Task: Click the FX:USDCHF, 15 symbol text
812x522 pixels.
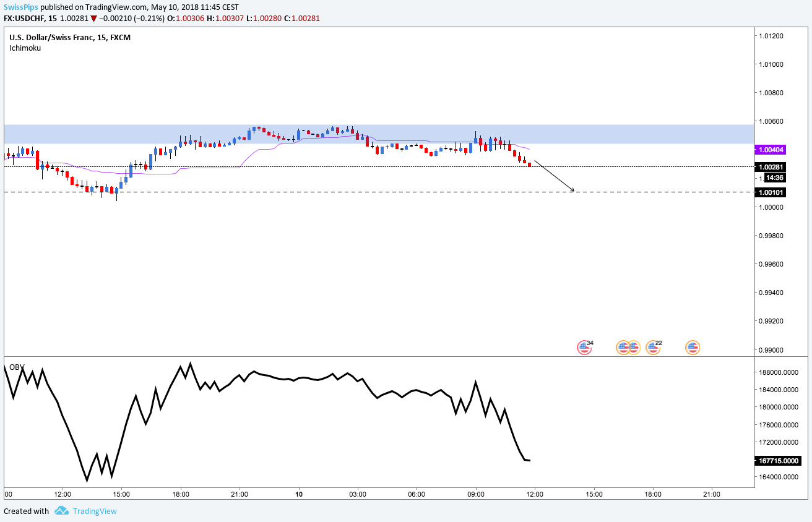Action: coord(30,19)
